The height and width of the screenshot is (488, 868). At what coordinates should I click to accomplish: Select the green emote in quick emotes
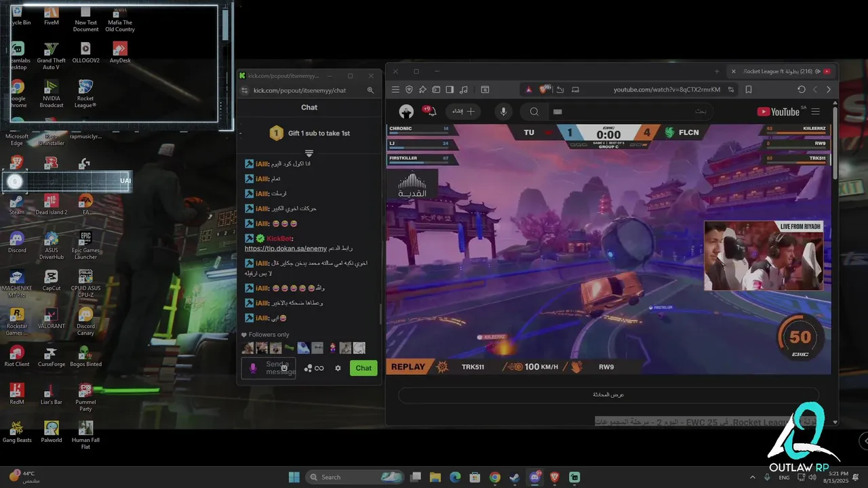coord(290,348)
